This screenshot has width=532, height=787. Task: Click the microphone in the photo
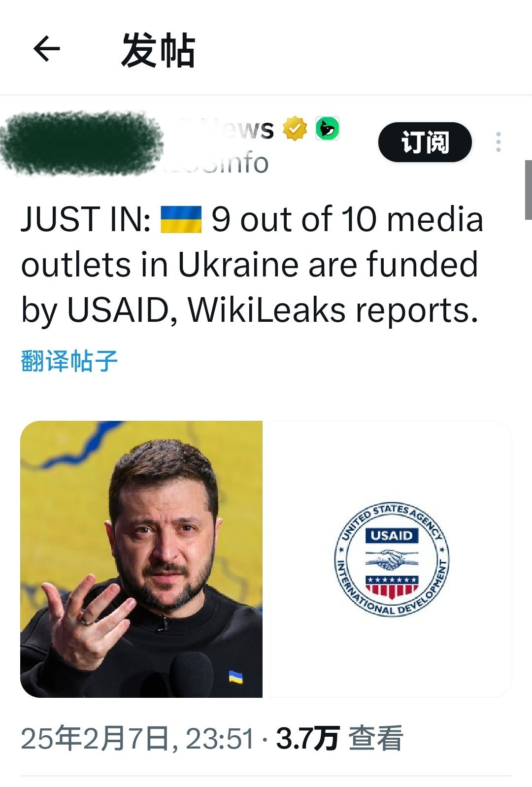coord(192,674)
